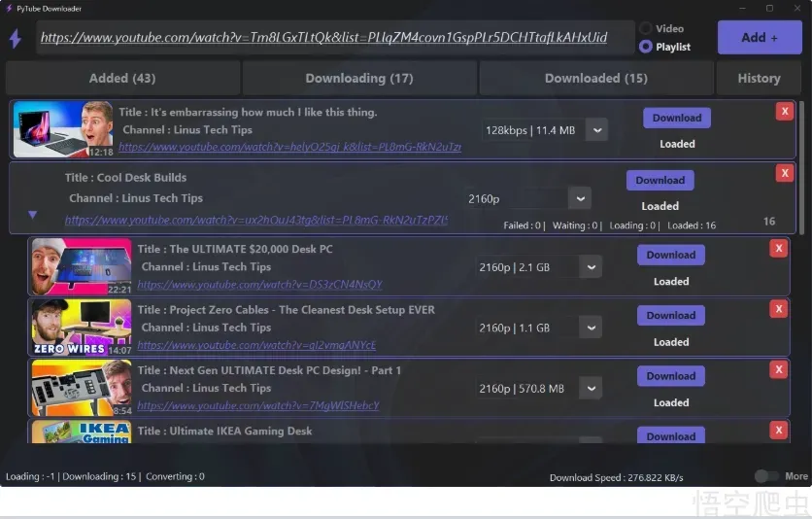Select the Video radio button
The image size is (812, 519).
(x=646, y=28)
